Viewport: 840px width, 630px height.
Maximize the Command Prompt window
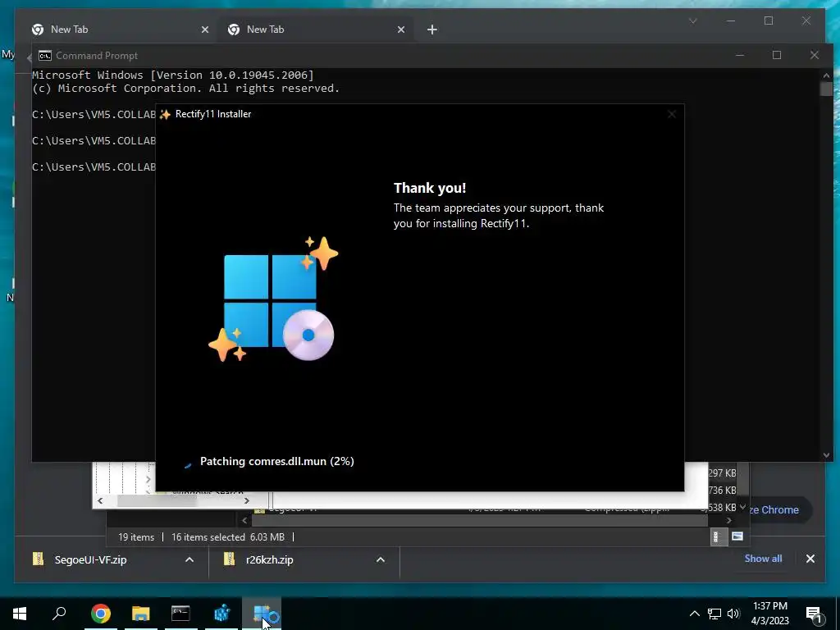click(776, 55)
